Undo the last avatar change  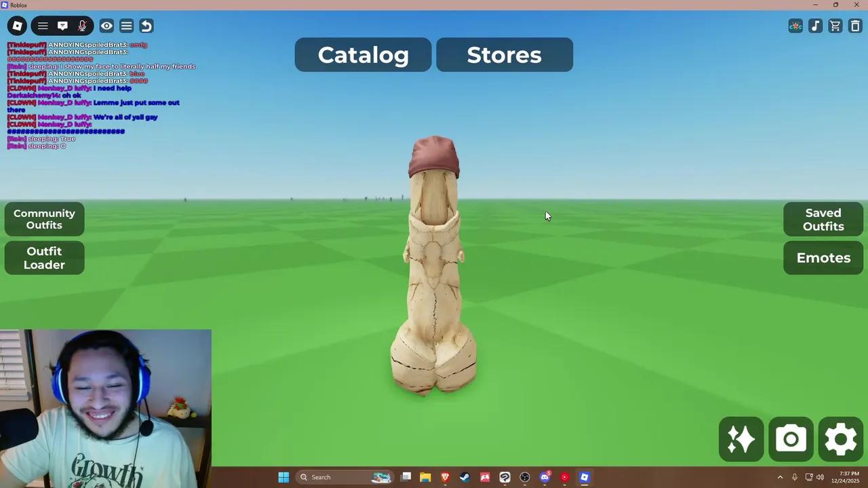click(146, 26)
